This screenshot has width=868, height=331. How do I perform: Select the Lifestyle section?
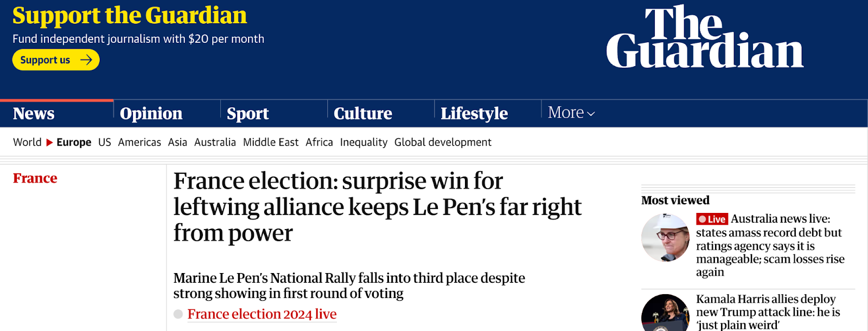474,113
